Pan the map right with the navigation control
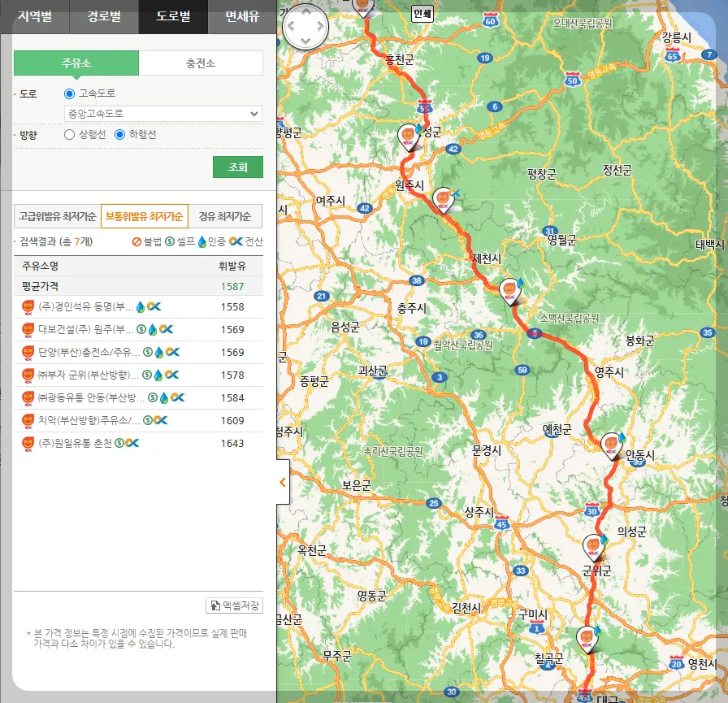This screenshot has width=728, height=703. pos(320,27)
